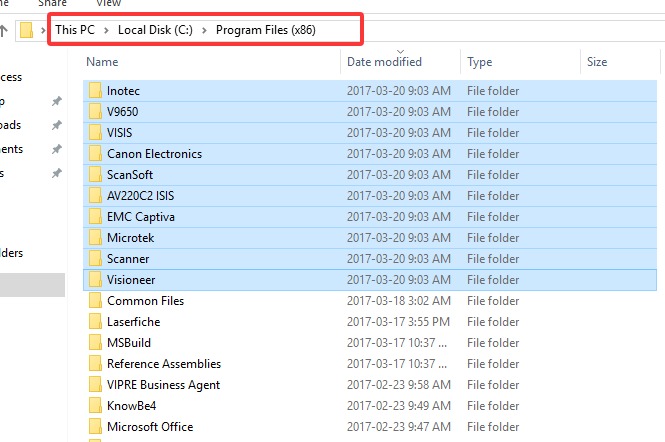The width and height of the screenshot is (665, 442).
Task: Click File folder type in Inotec row
Action: 493,91
